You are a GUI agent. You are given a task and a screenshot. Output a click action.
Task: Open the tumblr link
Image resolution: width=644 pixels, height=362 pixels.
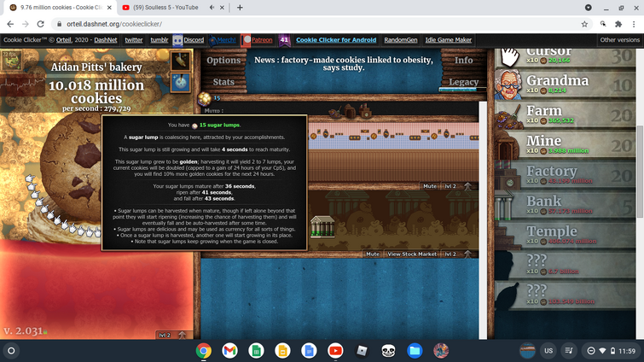tap(160, 40)
